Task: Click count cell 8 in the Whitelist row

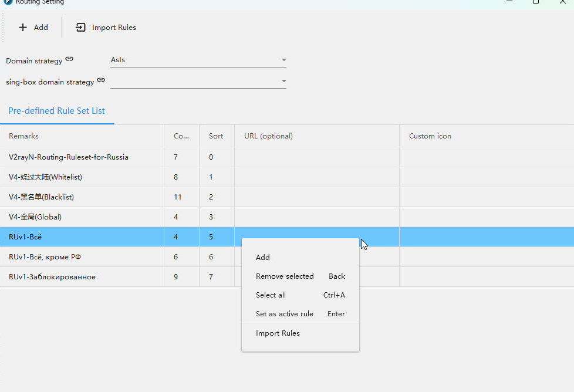Action: 181,177
